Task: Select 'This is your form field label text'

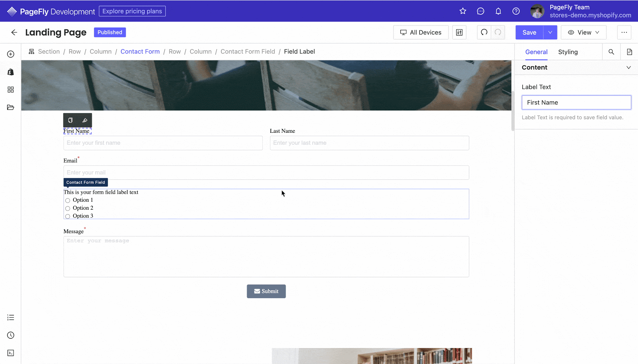Action: [101, 192]
